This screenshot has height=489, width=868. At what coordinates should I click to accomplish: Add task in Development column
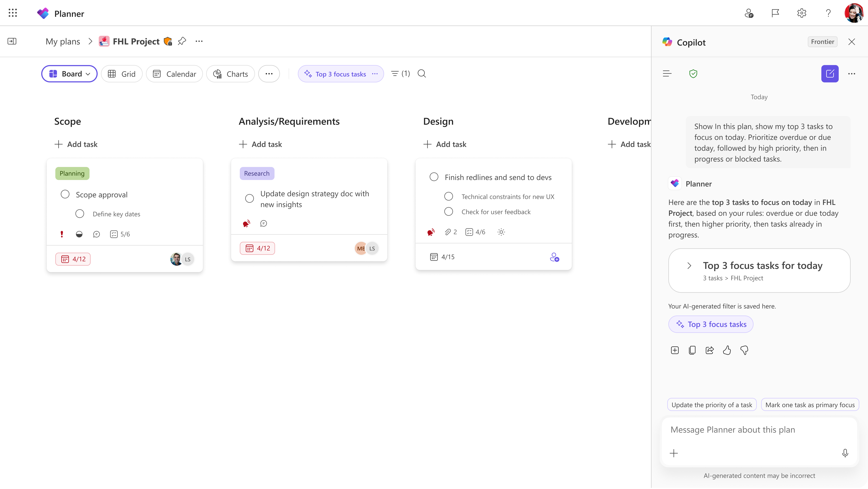coord(629,145)
